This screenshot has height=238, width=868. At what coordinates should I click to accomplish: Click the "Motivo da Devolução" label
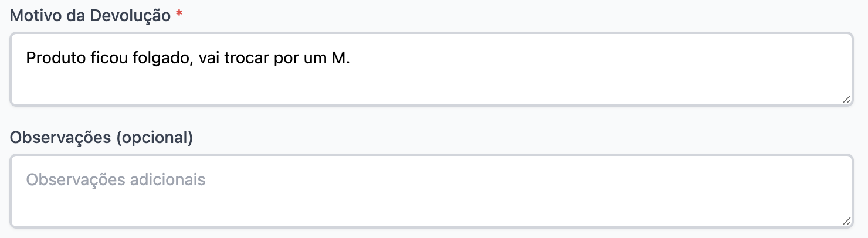pyautogui.click(x=90, y=16)
